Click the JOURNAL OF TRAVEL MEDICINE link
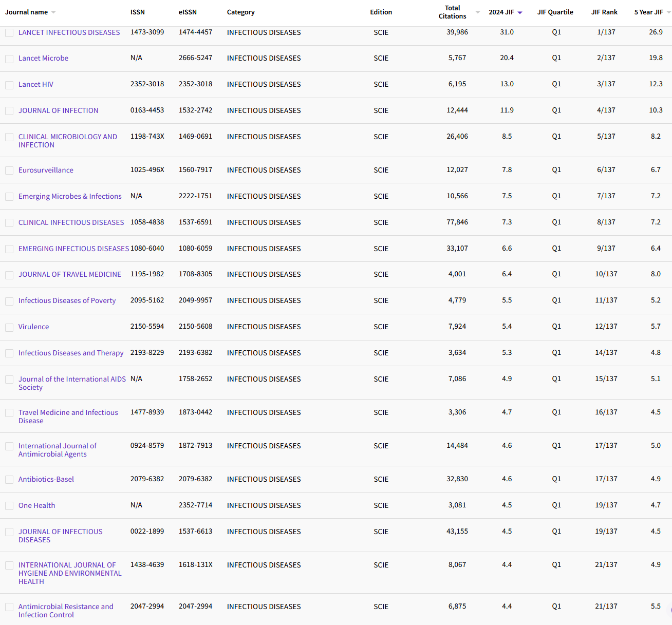 (x=70, y=274)
